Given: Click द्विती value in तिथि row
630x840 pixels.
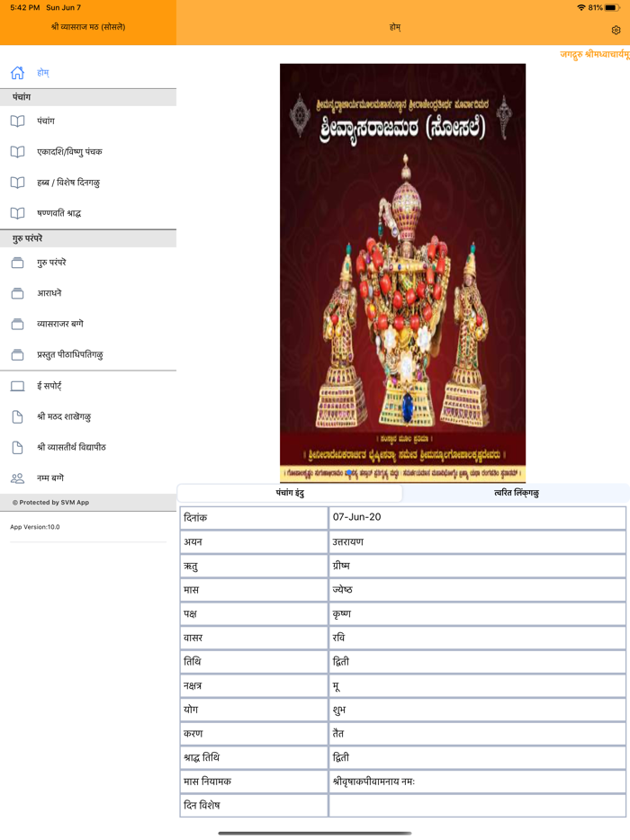Looking at the screenshot, I should click(341, 662).
